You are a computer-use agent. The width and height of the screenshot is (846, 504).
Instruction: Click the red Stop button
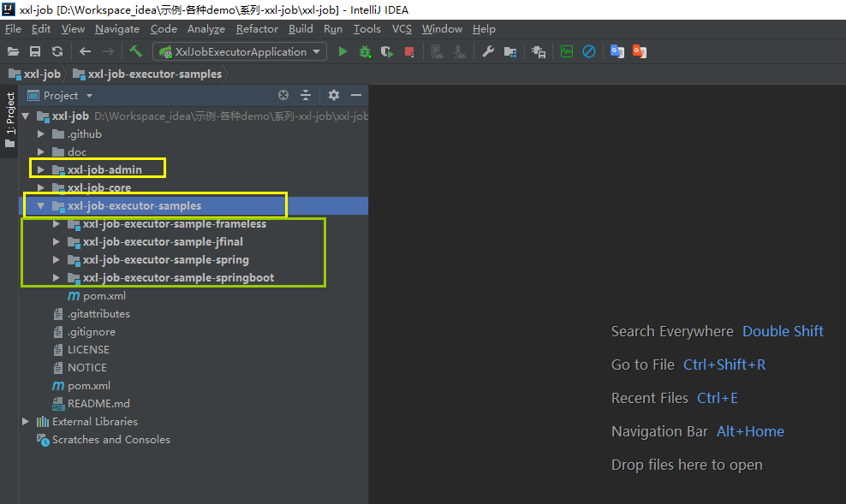[409, 51]
